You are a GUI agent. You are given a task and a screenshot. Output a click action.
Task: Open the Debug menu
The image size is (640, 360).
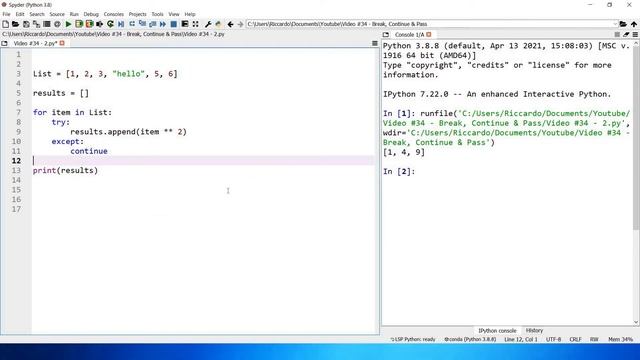click(x=91, y=14)
